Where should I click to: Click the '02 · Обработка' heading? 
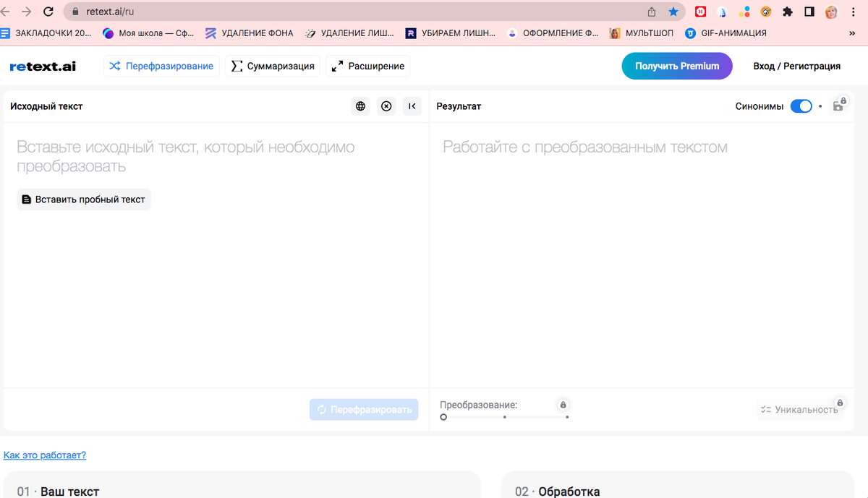coord(557,491)
